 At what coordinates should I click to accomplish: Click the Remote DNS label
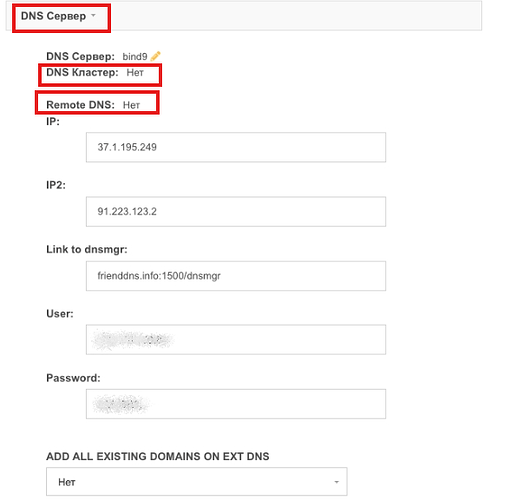[x=80, y=105]
